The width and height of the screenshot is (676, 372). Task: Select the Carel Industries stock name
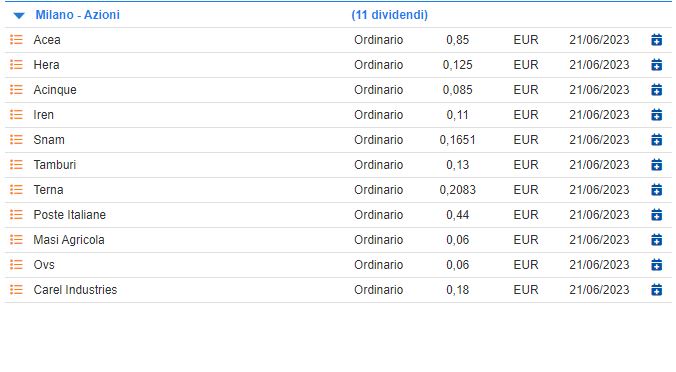75,290
